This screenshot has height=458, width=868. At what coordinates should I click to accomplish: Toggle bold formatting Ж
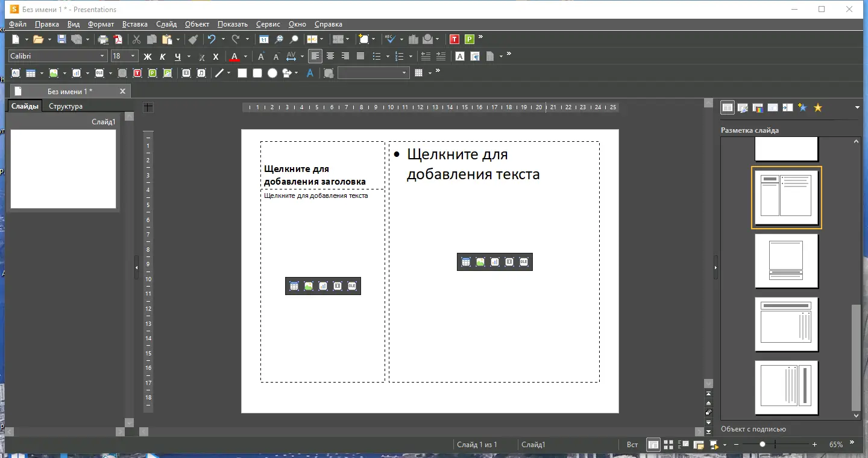(x=147, y=57)
